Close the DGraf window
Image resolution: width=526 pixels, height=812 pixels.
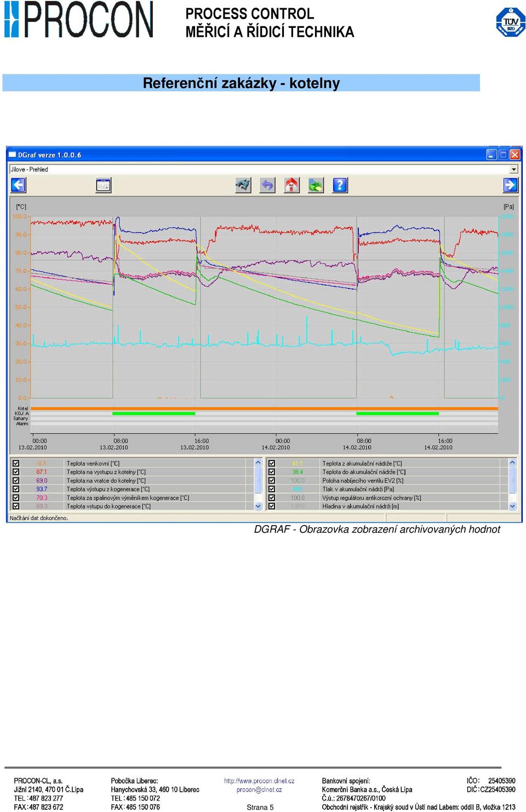tap(514, 155)
